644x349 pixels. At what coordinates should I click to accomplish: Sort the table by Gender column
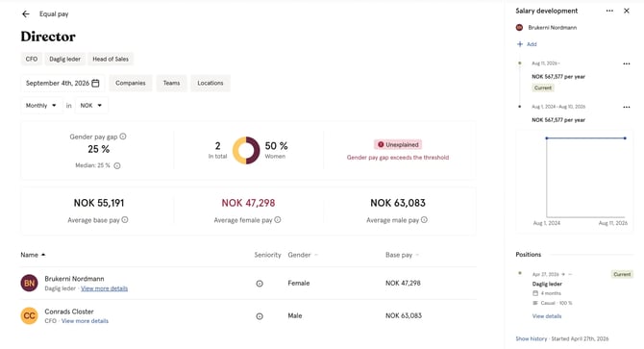303,255
